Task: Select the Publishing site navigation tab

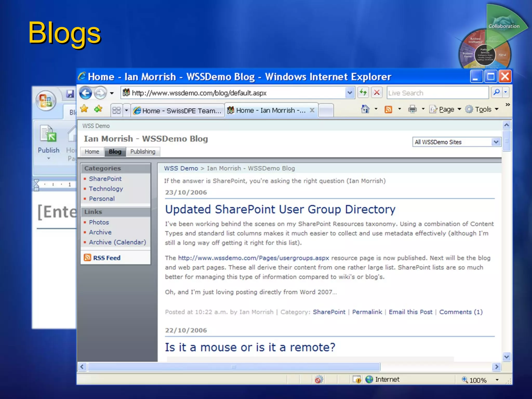Action: pyautogui.click(x=143, y=152)
